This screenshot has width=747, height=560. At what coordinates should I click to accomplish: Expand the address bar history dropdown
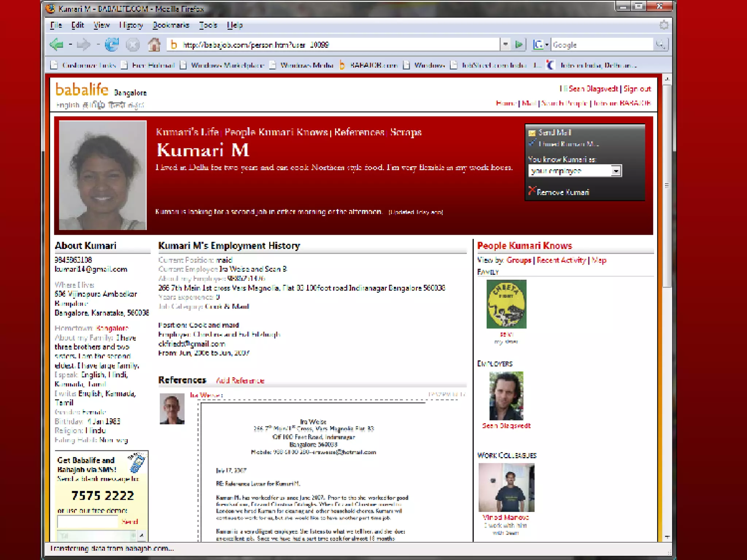[505, 45]
